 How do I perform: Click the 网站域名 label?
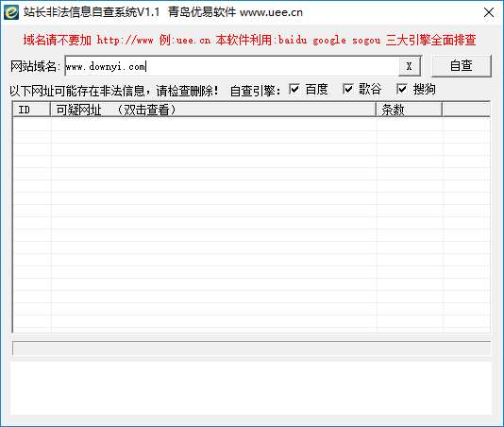click(x=35, y=66)
